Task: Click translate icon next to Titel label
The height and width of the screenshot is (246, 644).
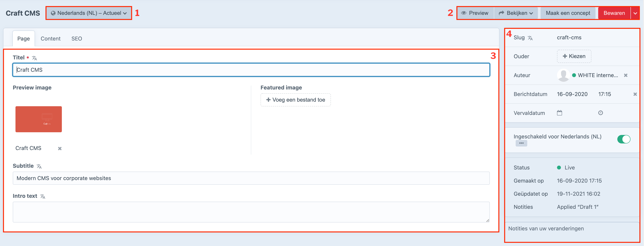Action: 34,58
